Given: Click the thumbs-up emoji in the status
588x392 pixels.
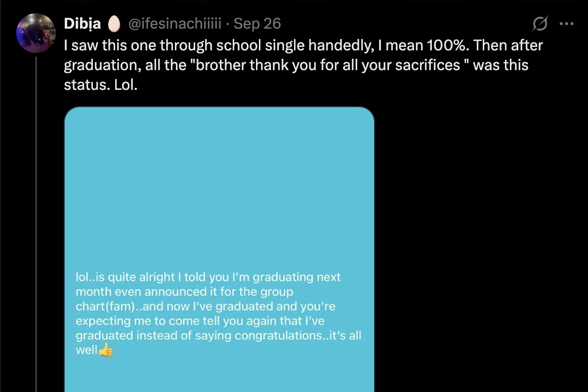Looking at the screenshot, I should 106,351.
